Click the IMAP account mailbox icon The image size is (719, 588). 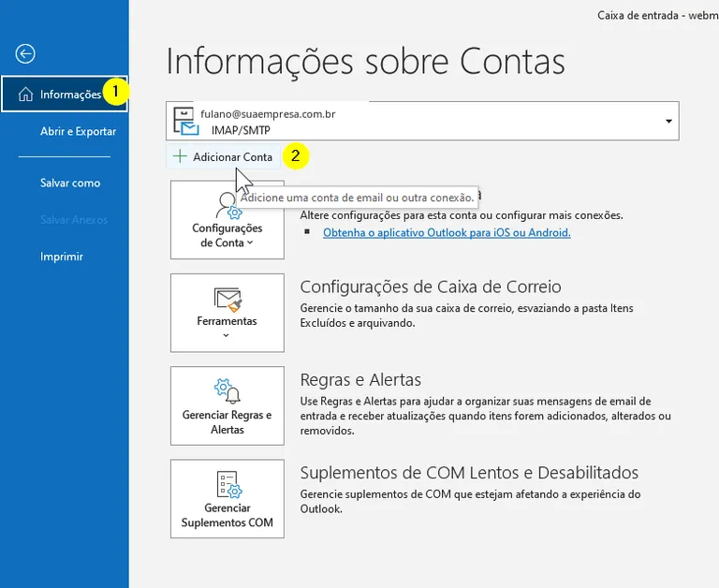[185, 121]
